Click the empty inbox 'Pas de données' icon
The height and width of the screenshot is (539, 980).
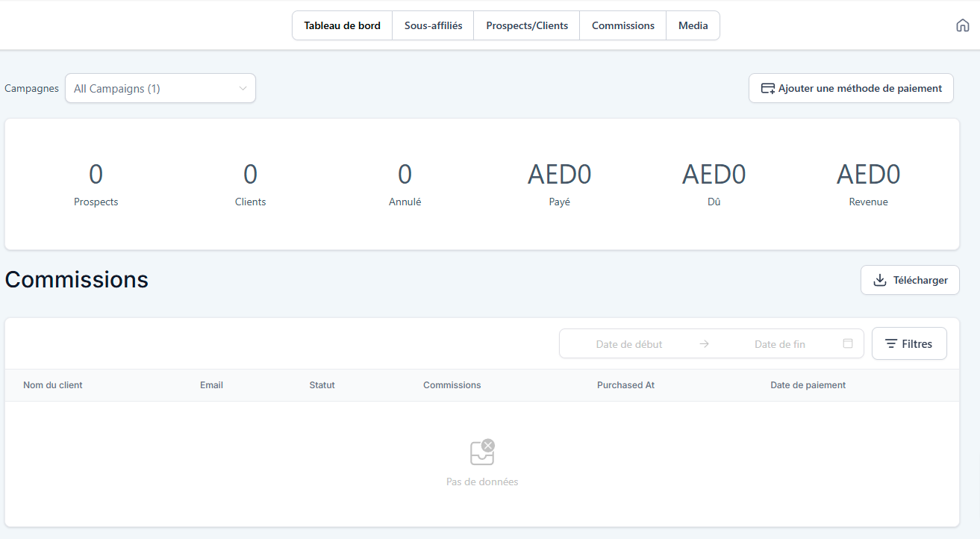pyautogui.click(x=482, y=452)
